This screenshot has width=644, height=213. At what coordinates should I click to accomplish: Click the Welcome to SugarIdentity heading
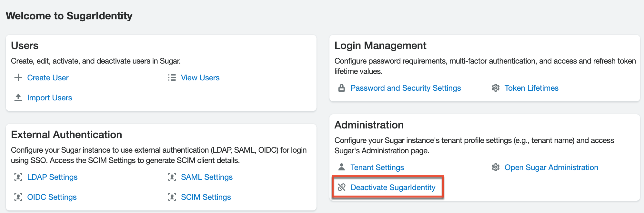click(x=69, y=16)
